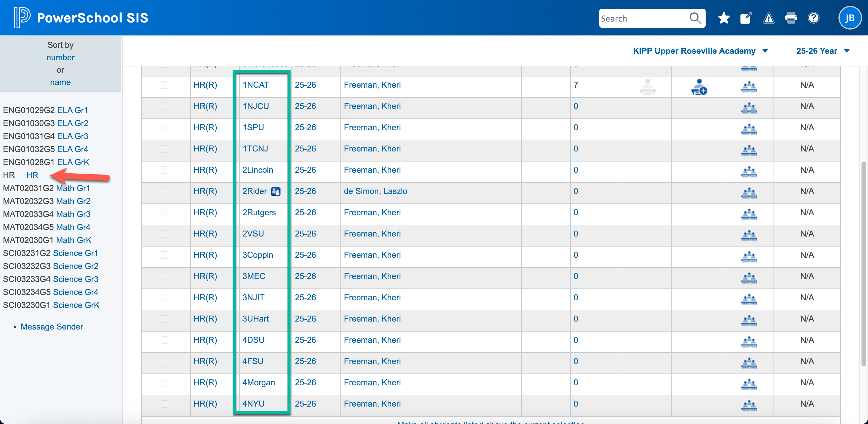Open ELA Gr1 course in sidebar
The width and height of the screenshot is (868, 424).
[72, 110]
